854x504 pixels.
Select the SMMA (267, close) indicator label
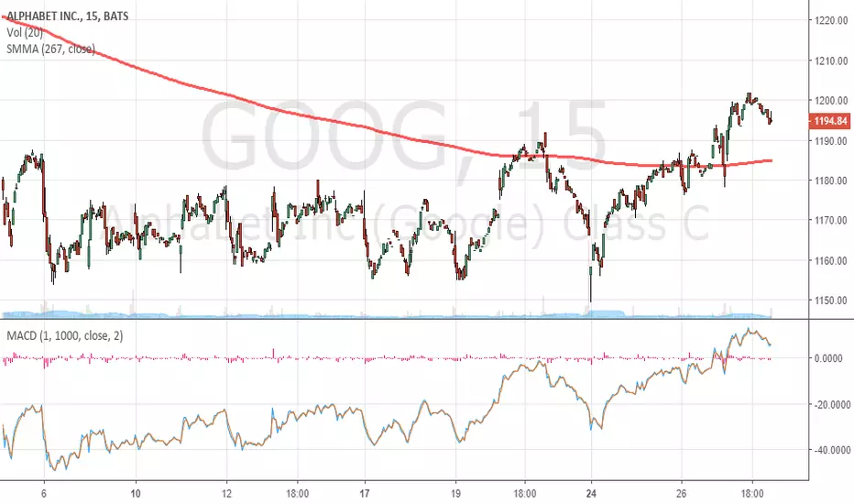pyautogui.click(x=50, y=49)
